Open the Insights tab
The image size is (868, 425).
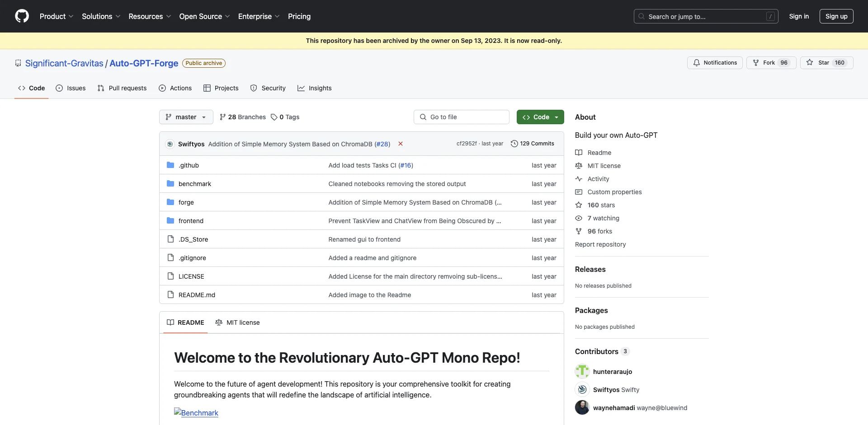coord(315,88)
